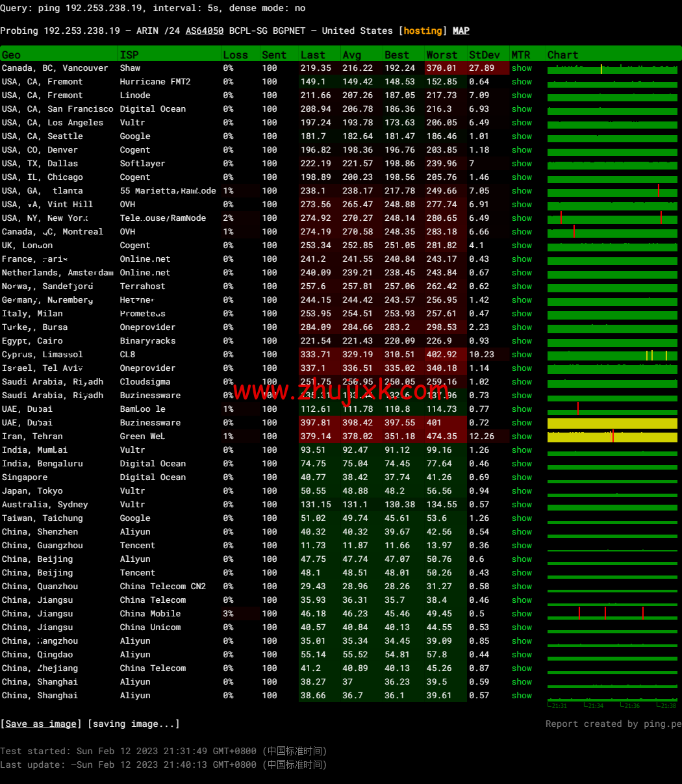The image size is (682, 784).
Task: Click the Geo column header
Action: 11,55
